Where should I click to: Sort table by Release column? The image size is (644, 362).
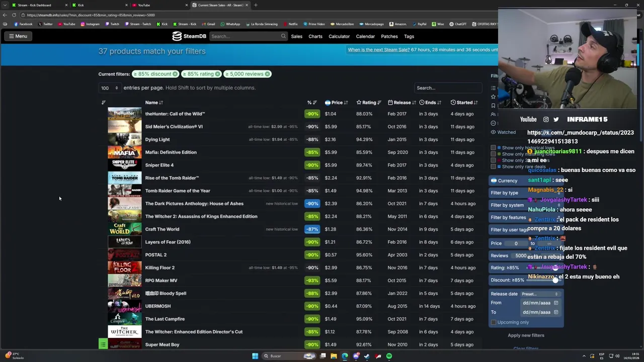[x=402, y=103]
